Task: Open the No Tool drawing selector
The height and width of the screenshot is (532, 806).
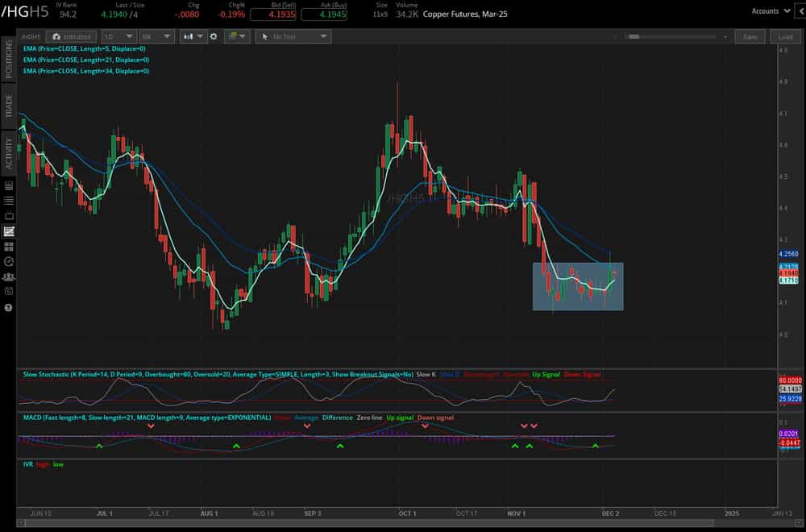Action: point(293,36)
